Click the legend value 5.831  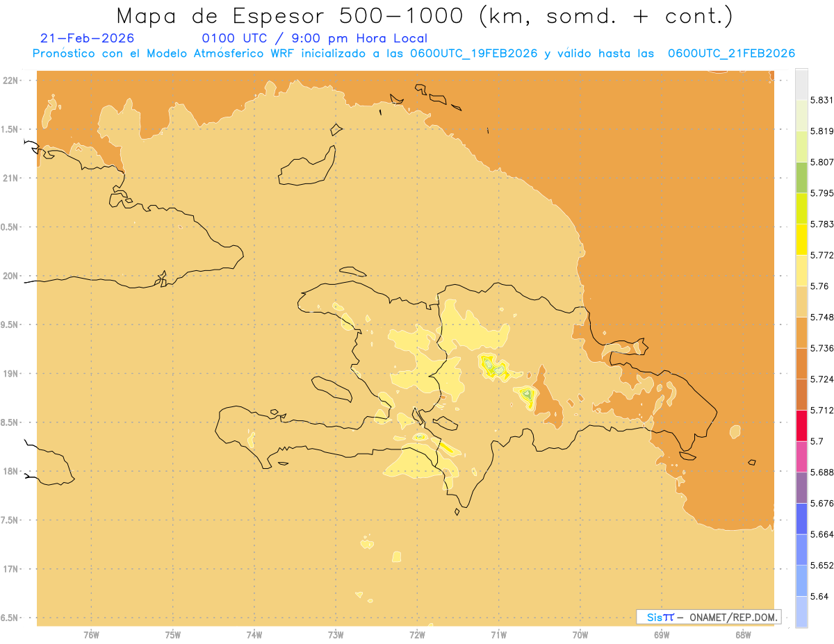click(821, 100)
